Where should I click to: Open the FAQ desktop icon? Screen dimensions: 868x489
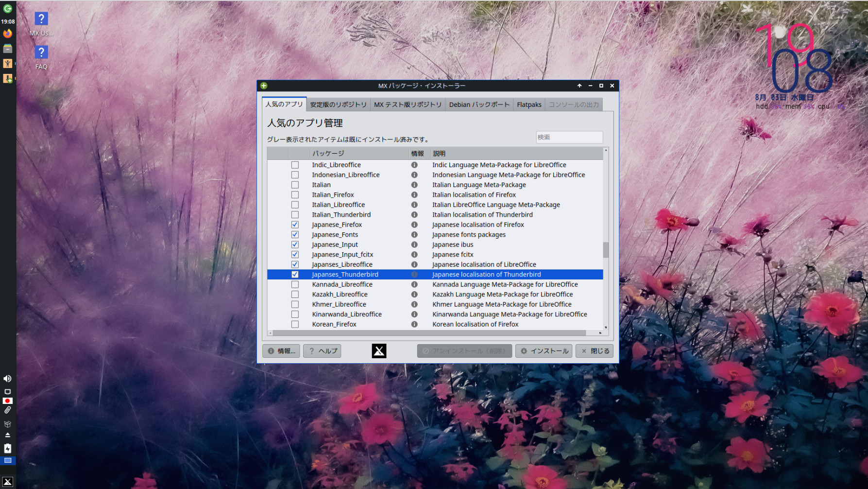coord(41,57)
